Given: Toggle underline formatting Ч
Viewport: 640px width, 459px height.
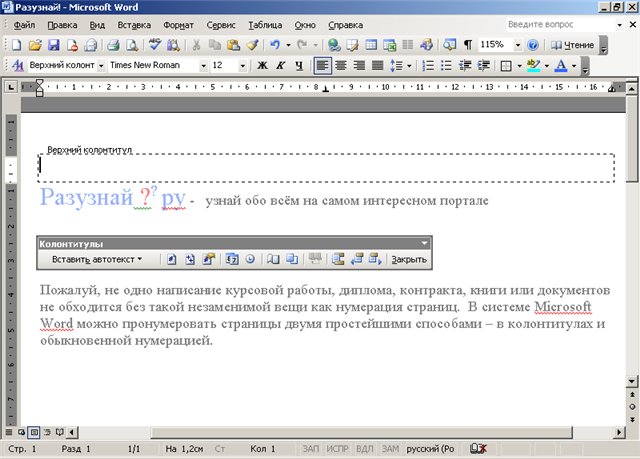Looking at the screenshot, I should point(299,65).
